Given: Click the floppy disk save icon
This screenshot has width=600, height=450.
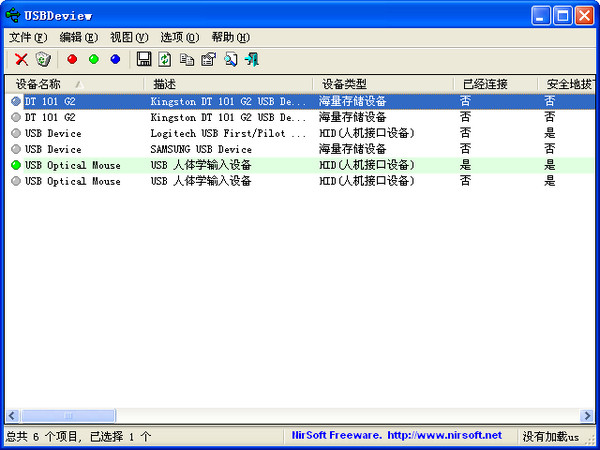Looking at the screenshot, I should pos(144,59).
